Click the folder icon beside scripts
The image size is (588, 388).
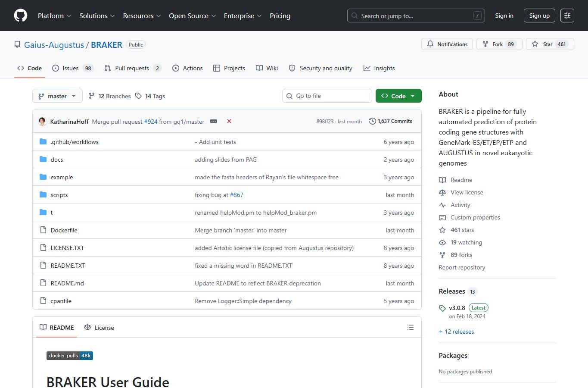point(43,194)
